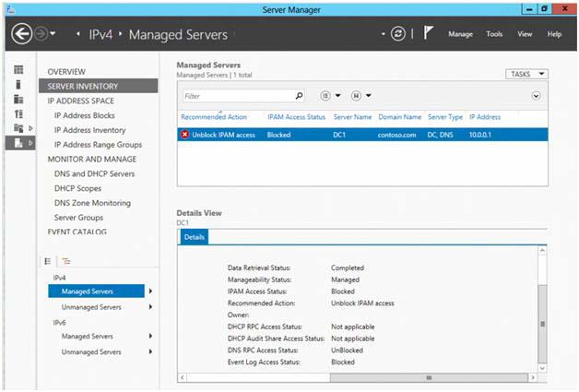The width and height of the screenshot is (579, 392).
Task: Click the vertical scrollbar thumb in the Details pane
Action: click(542, 324)
